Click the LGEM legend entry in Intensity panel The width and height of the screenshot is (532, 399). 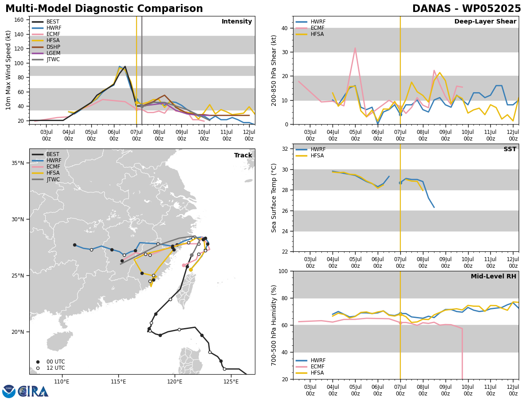(46, 53)
